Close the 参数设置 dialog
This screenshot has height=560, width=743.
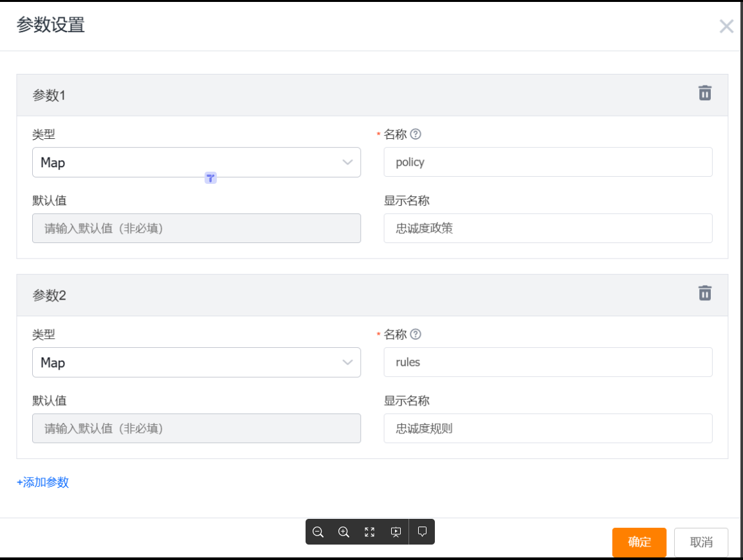tap(726, 26)
